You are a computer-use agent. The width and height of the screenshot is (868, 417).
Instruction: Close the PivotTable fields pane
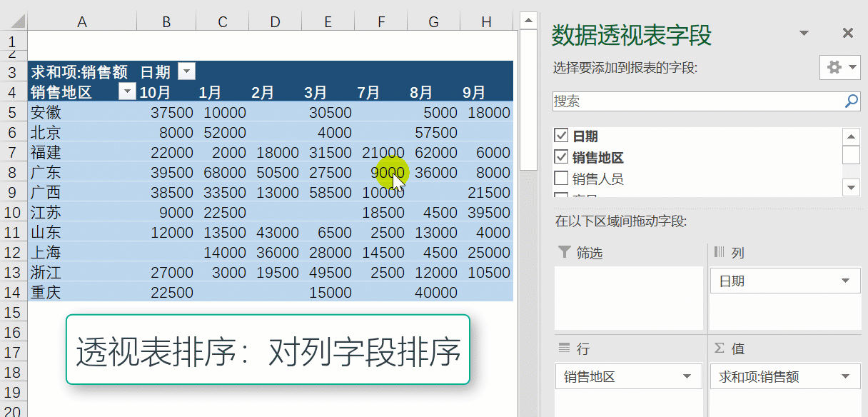pos(847,33)
